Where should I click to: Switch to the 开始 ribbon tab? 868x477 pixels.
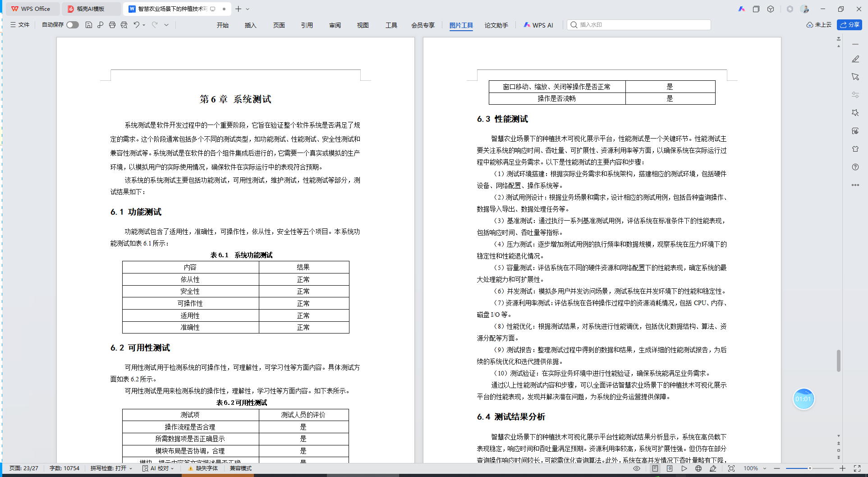coord(222,25)
